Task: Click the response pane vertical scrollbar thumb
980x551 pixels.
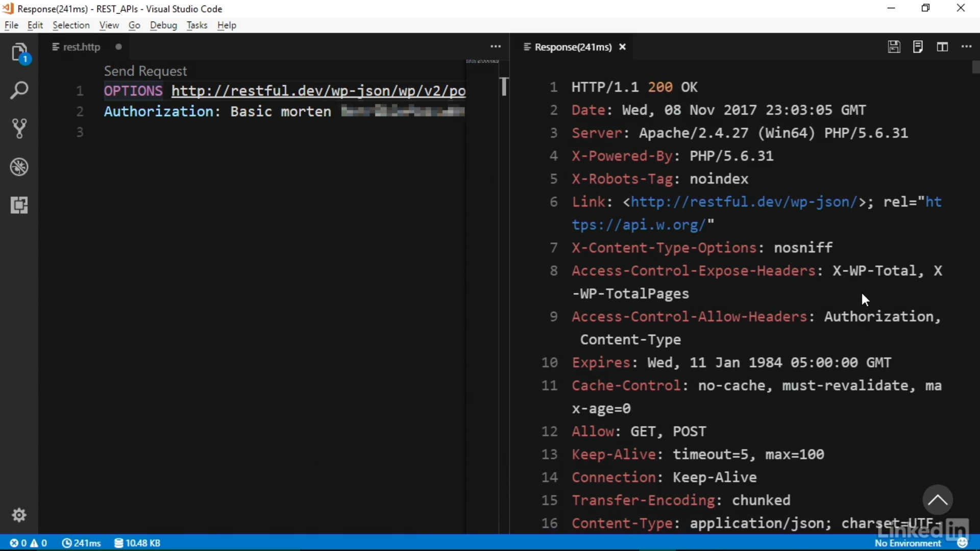Action: 975,67
